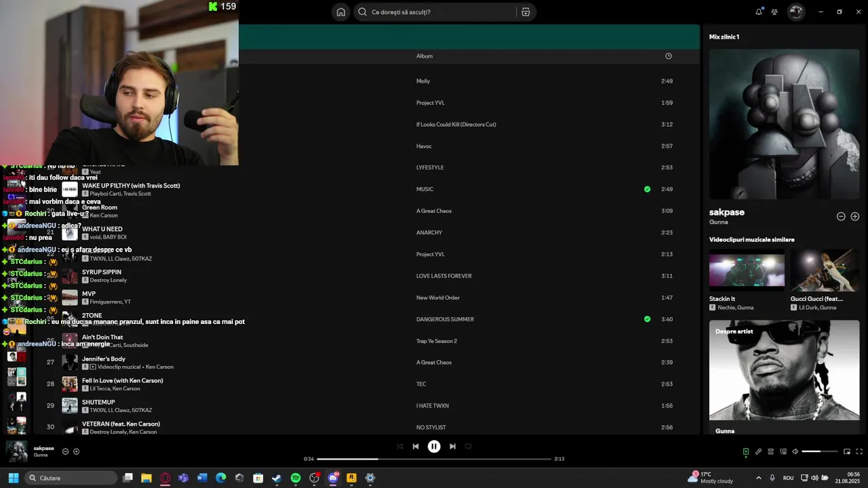Remove saved check on MUSIC track
Screen dimensions: 868x488
pos(647,189)
